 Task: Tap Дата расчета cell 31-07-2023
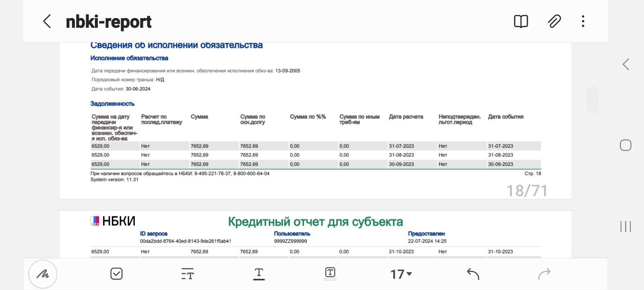pyautogui.click(x=401, y=146)
